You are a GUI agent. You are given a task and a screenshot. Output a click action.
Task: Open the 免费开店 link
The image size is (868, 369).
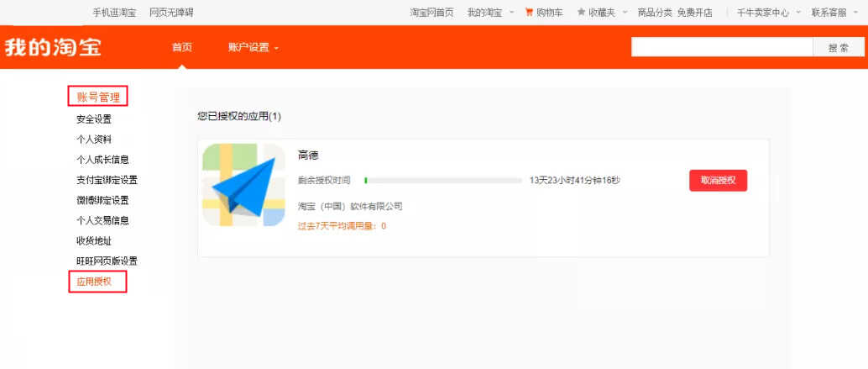(x=695, y=13)
